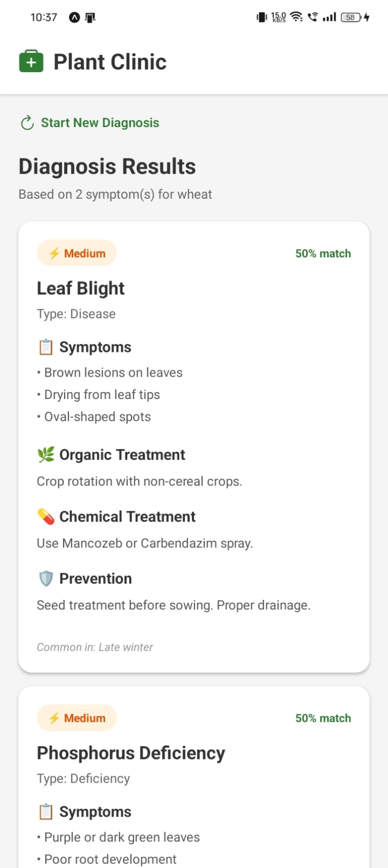Click the shield icon next to Prevention
The width and height of the screenshot is (388, 868).
tap(46, 578)
